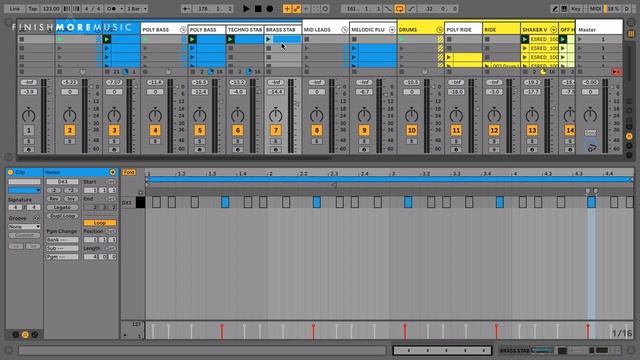Toggle the clip Loop switch
Image resolution: width=640 pixels, height=360 pixels.
[100, 223]
